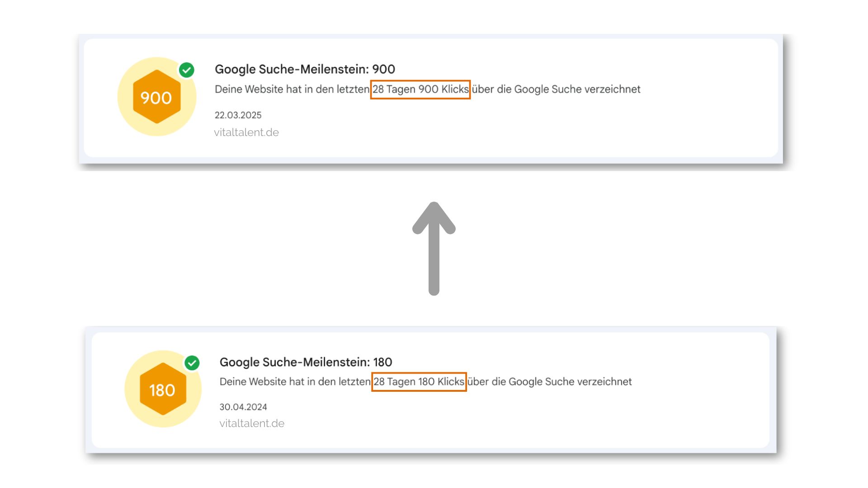Click the number 900 inside the hexagon
Image resolution: width=868 pixels, height=488 pixels.
156,98
